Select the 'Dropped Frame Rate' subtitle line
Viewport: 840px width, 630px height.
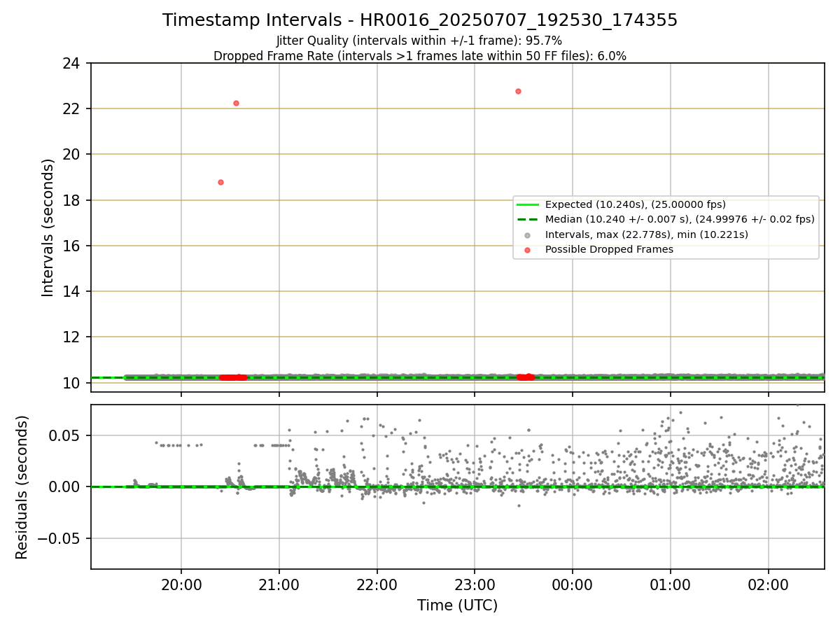click(420, 56)
